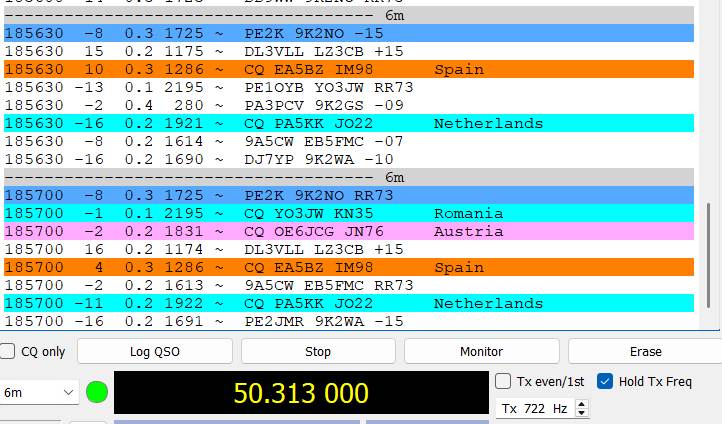Increase Tx frequency with up arrow

click(x=582, y=404)
